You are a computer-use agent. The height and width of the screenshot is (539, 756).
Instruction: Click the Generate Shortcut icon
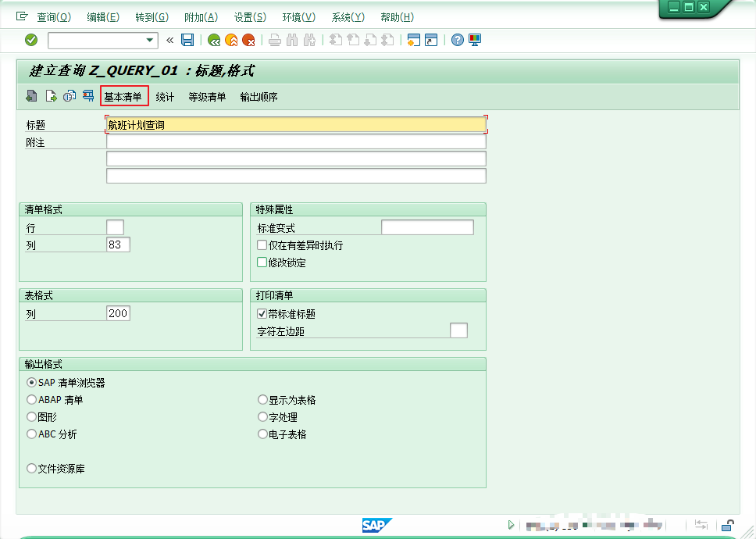pos(431,40)
